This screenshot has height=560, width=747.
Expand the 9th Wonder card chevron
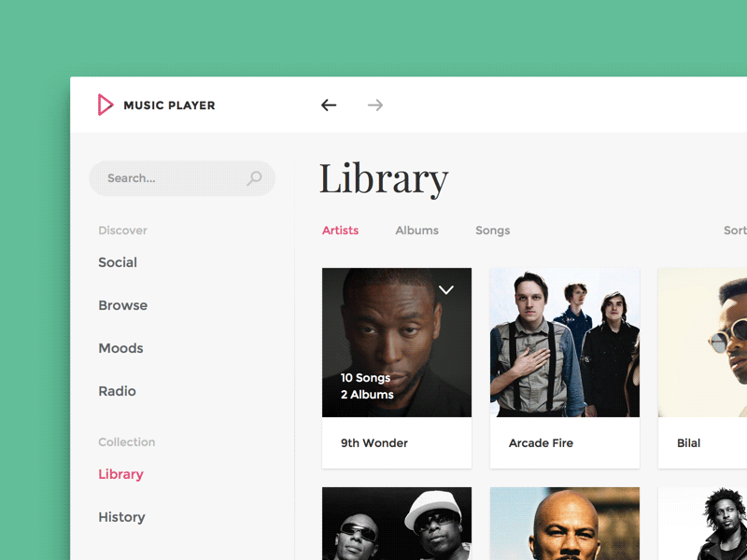pyautogui.click(x=446, y=289)
